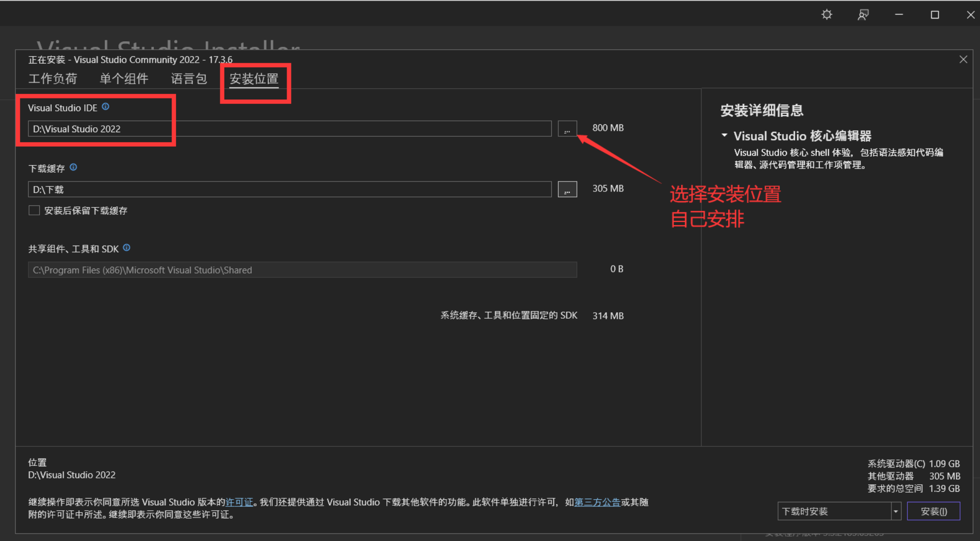Image resolution: width=980 pixels, height=541 pixels.
Task: Minimize the Visual Studio Installer window
Action: coord(899,14)
